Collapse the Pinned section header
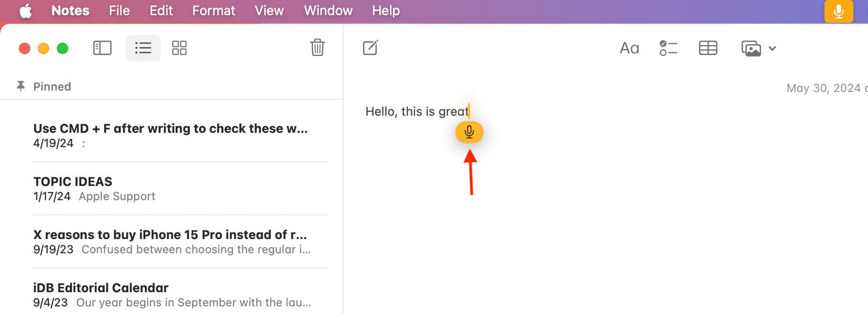Image resolution: width=868 pixels, height=314 pixels. pos(52,86)
